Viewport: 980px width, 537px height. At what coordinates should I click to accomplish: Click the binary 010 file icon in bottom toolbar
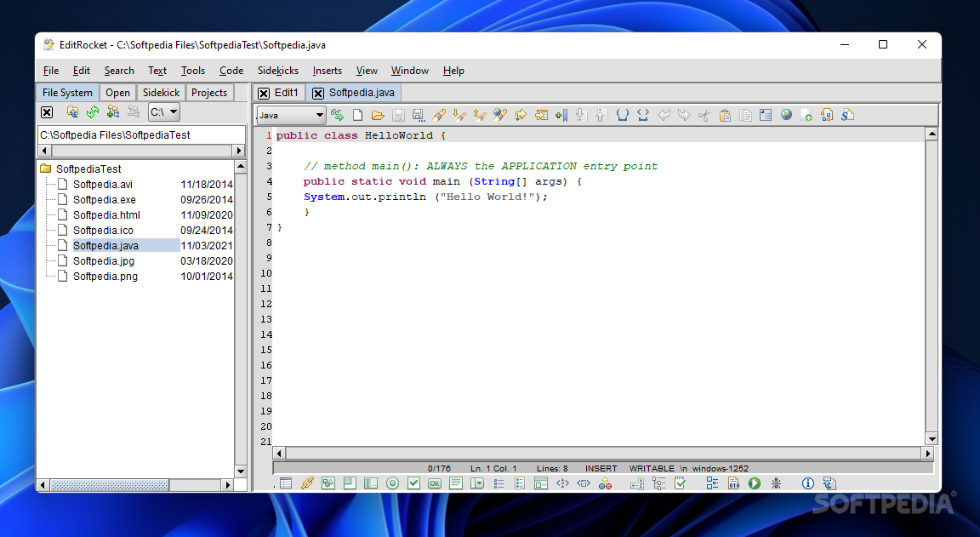coord(734,483)
